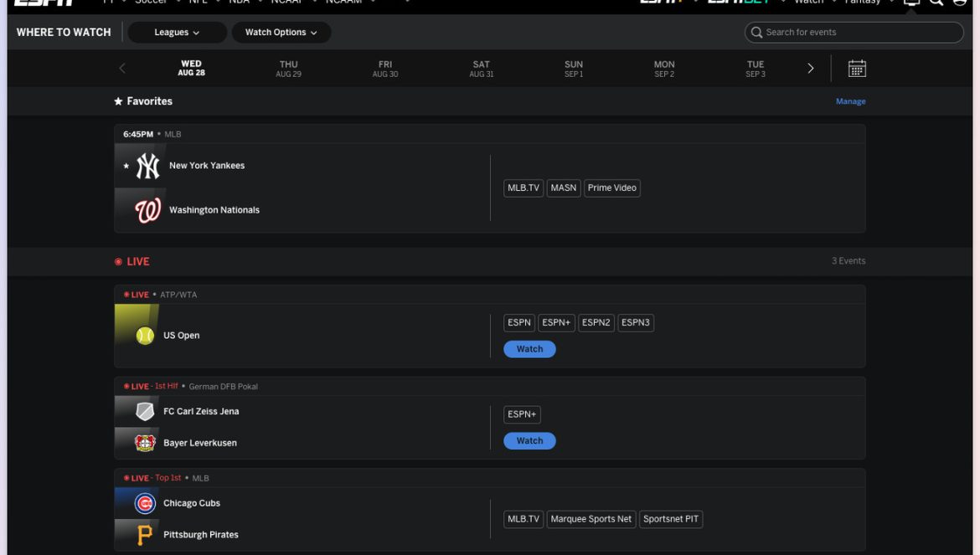This screenshot has width=980, height=555.
Task: Open the US Open event title
Action: pos(181,336)
